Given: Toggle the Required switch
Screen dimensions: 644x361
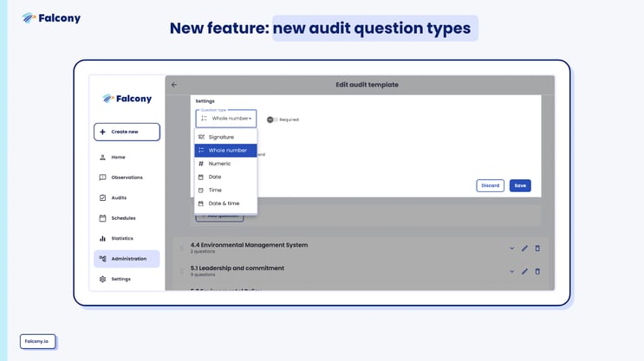Looking at the screenshot, I should point(270,119).
